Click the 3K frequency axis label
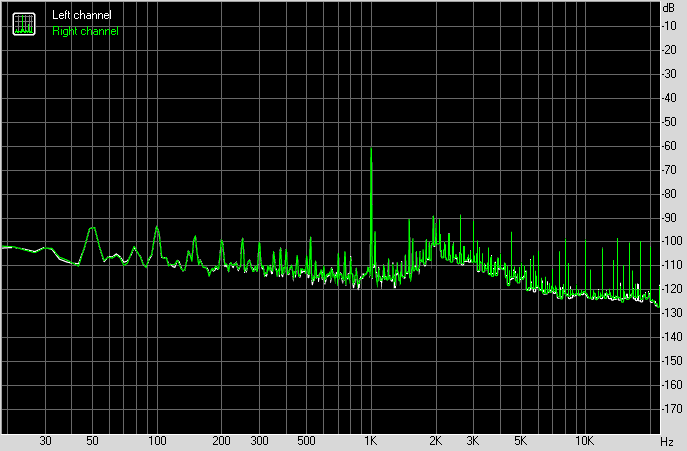This screenshot has width=687, height=451. point(473,441)
